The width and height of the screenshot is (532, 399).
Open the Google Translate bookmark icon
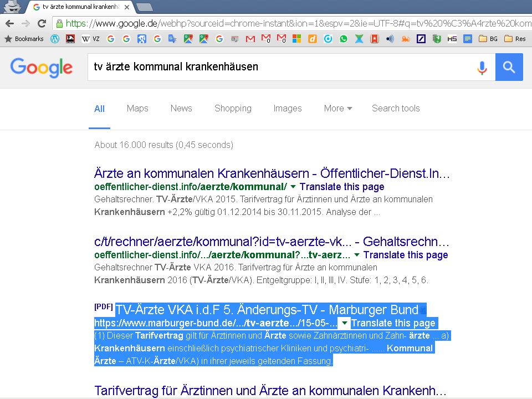(x=173, y=39)
